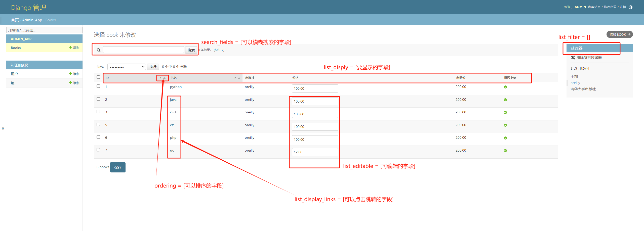Go to Admin_App breadcrumb
Screen dimensions: 644x231
32,20
